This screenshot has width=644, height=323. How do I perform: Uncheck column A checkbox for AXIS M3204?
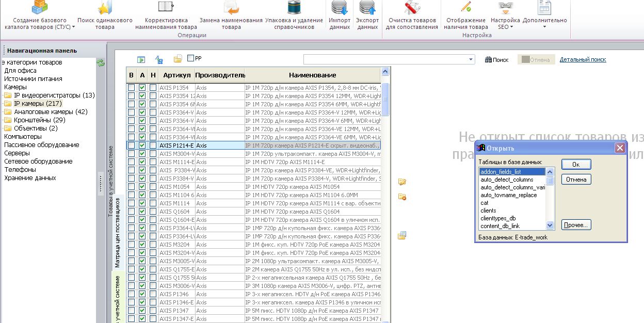pos(142,245)
